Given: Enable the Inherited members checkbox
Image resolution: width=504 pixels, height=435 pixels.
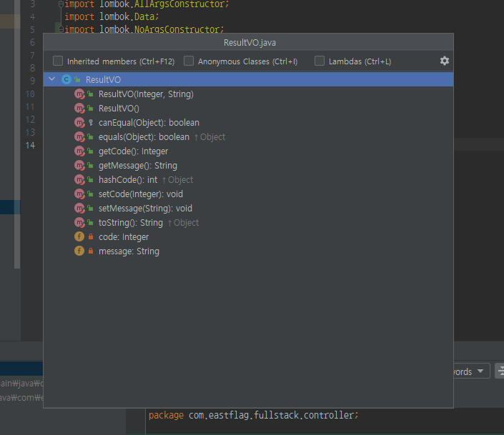Looking at the screenshot, I should 58,61.
